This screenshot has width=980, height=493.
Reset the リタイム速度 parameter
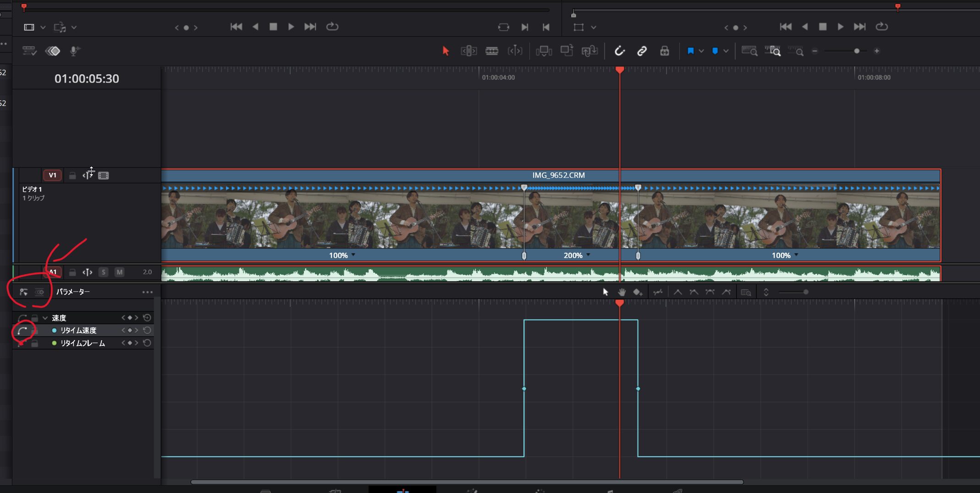point(147,330)
